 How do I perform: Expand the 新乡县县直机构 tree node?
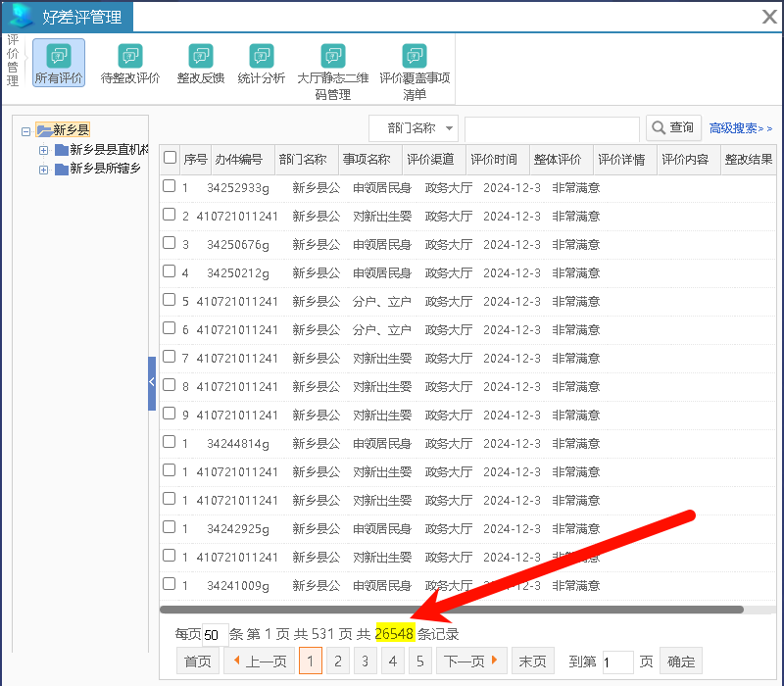(43, 150)
